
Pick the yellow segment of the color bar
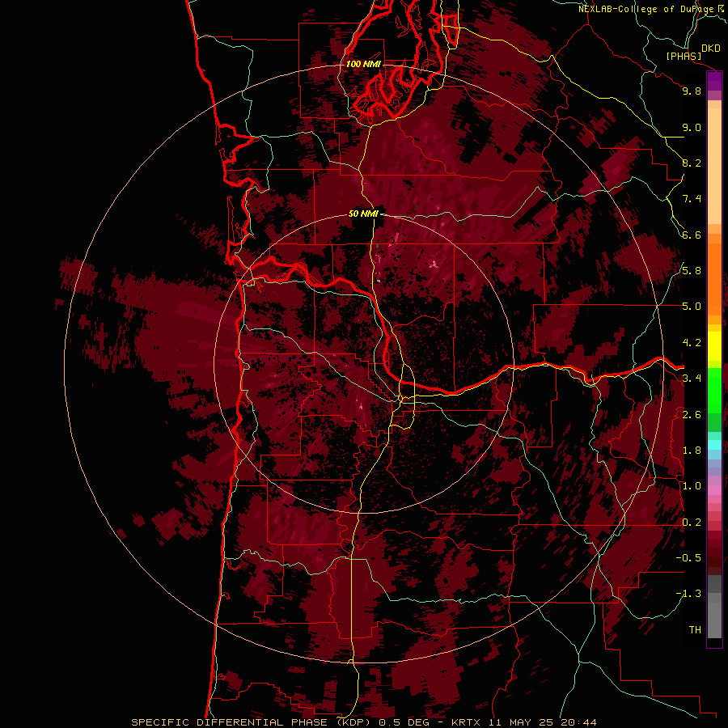(x=714, y=346)
